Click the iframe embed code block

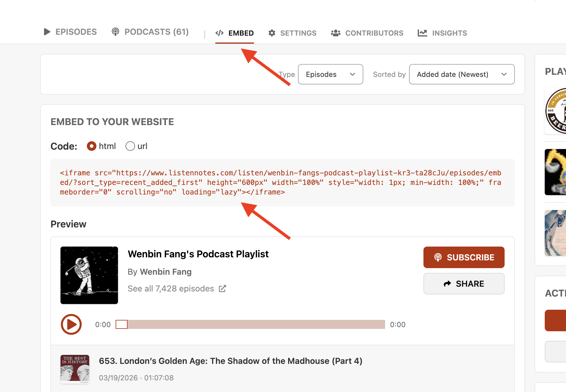[x=282, y=183]
